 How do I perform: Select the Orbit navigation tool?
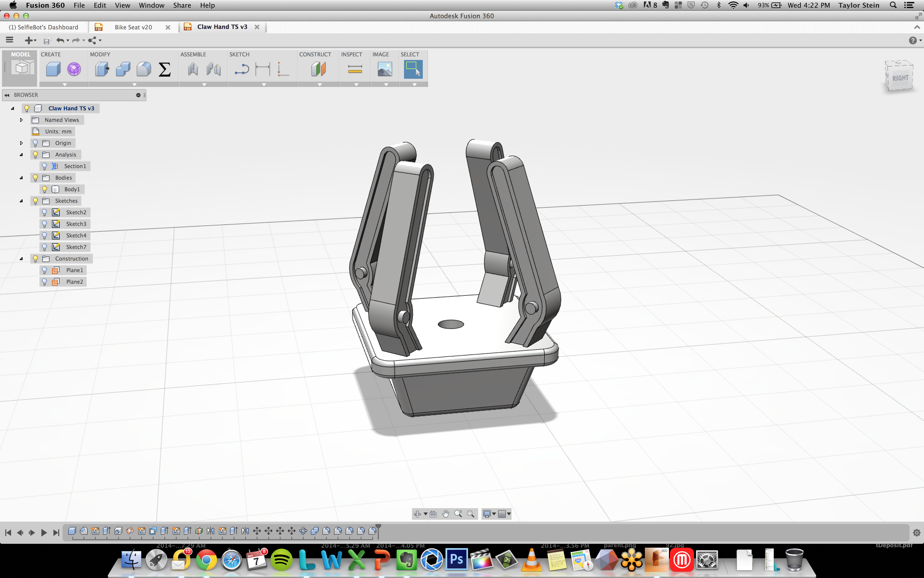[417, 514]
